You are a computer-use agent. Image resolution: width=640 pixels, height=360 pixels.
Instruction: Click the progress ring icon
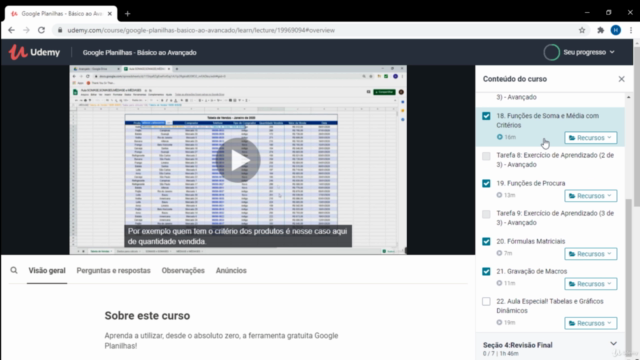(551, 52)
